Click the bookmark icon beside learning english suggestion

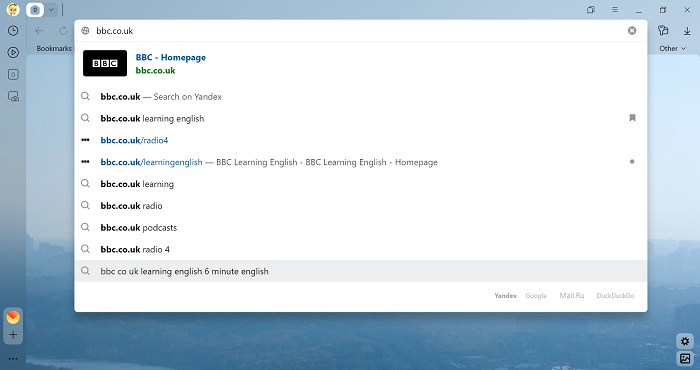coord(632,118)
